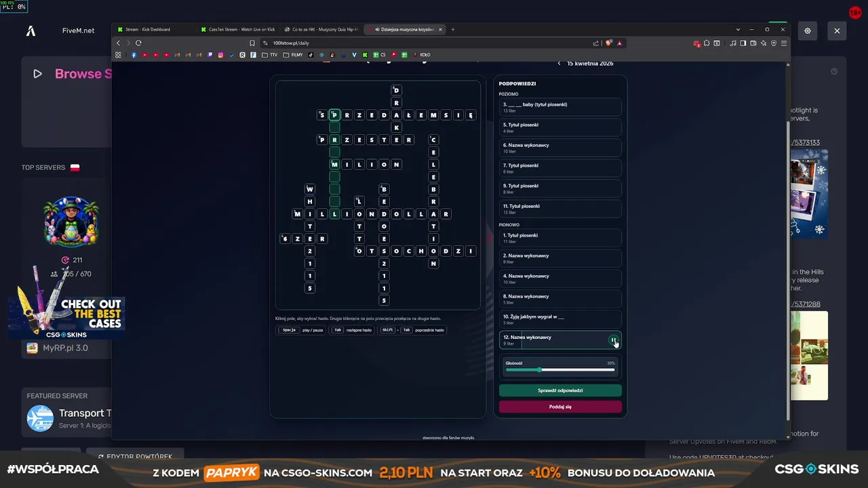Viewport: 868px width, 488px height.
Task: Click the EDYTOR POWTÓREK button
Action: click(134, 457)
